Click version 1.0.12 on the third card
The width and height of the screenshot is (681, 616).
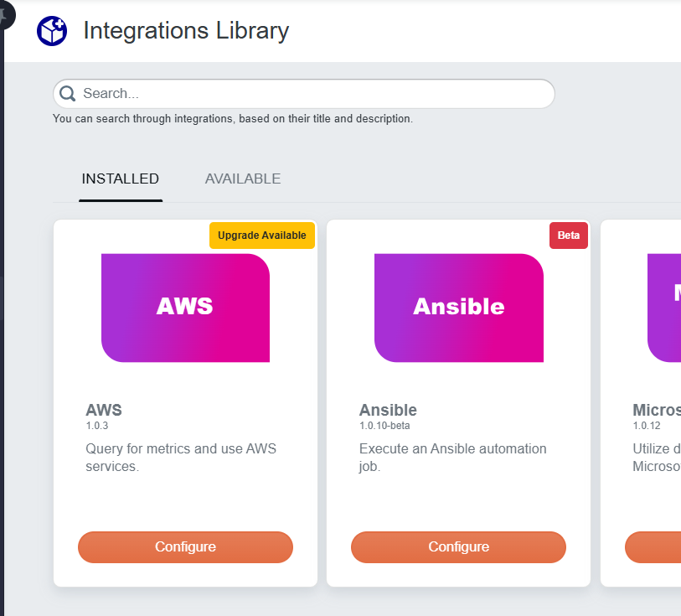pos(647,426)
